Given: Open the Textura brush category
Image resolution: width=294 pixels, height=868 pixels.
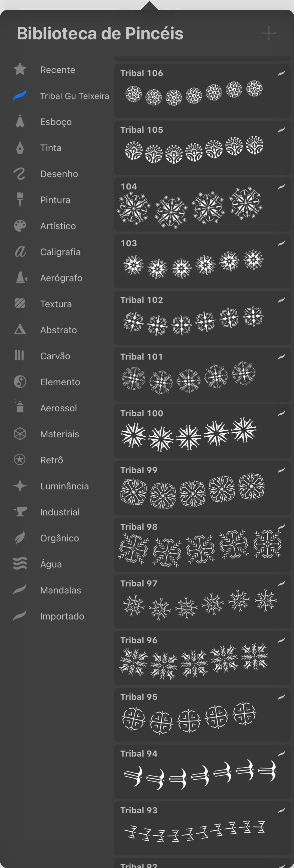Looking at the screenshot, I should tap(56, 304).
